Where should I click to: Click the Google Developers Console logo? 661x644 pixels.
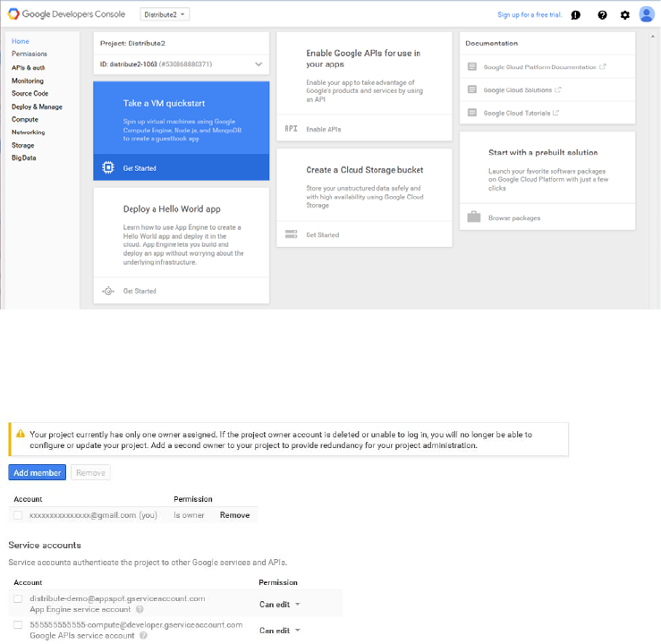(66, 14)
